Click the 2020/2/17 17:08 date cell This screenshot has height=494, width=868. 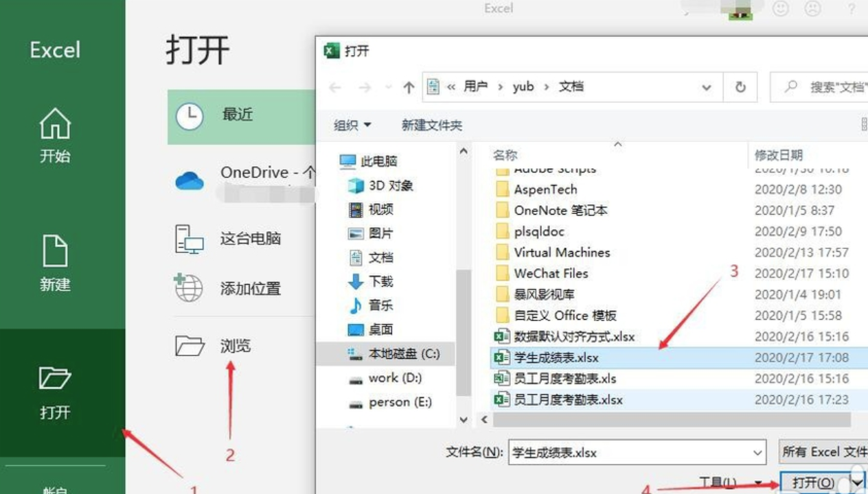point(801,357)
